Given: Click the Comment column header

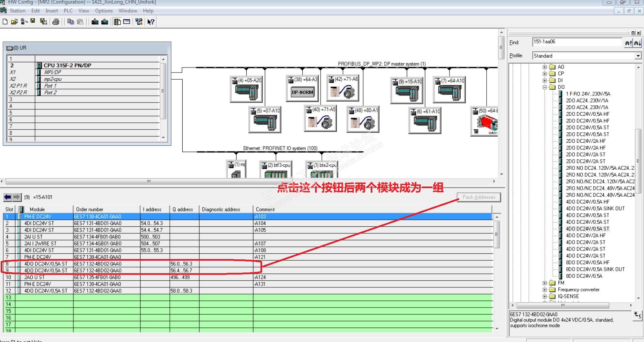Looking at the screenshot, I should coord(372,209).
